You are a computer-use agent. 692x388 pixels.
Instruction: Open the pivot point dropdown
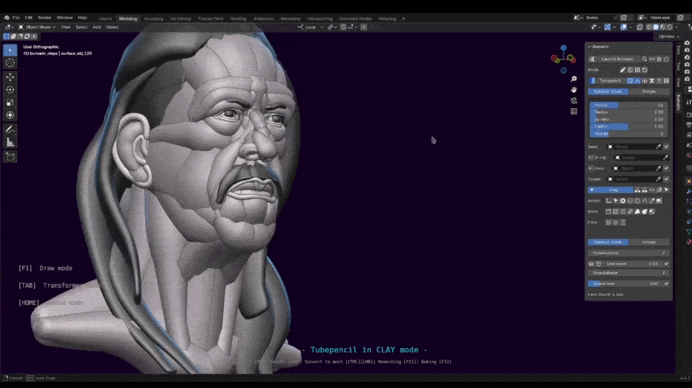(x=332, y=27)
